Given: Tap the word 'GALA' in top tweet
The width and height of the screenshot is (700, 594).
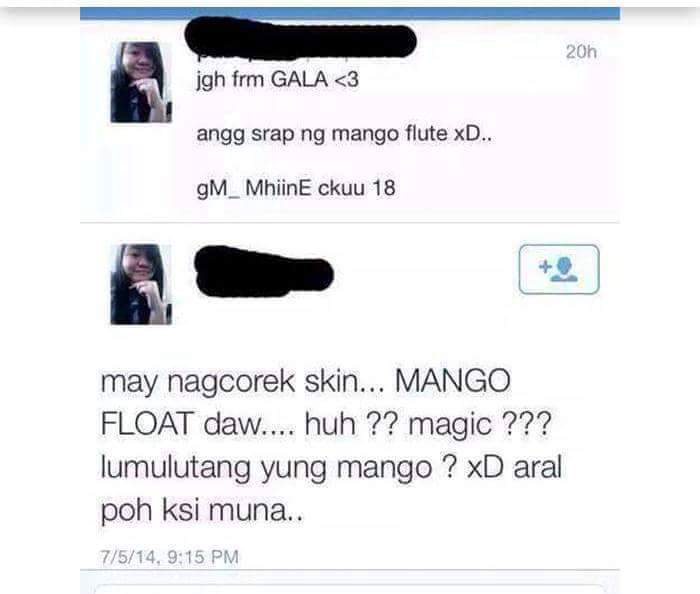Looking at the screenshot, I should point(300,79).
